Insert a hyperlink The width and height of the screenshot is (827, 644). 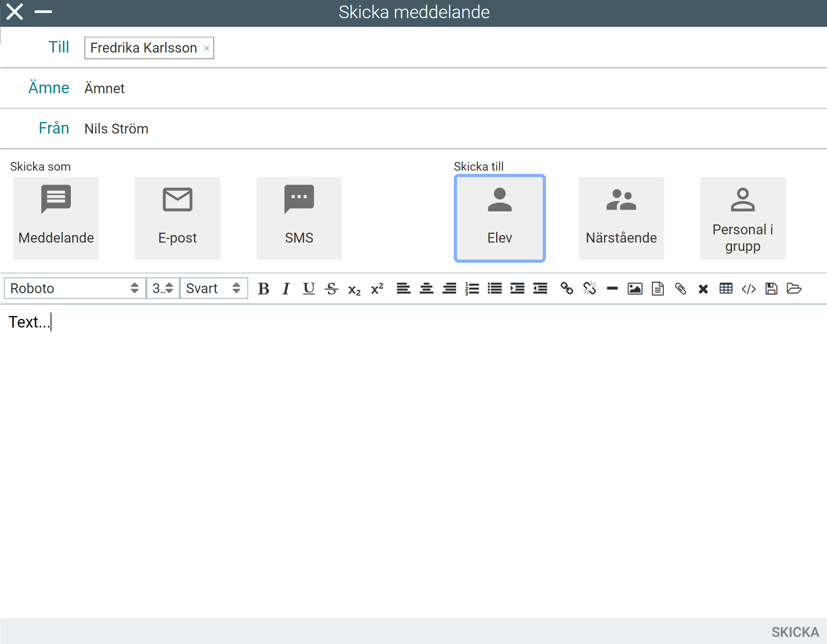pyautogui.click(x=567, y=289)
